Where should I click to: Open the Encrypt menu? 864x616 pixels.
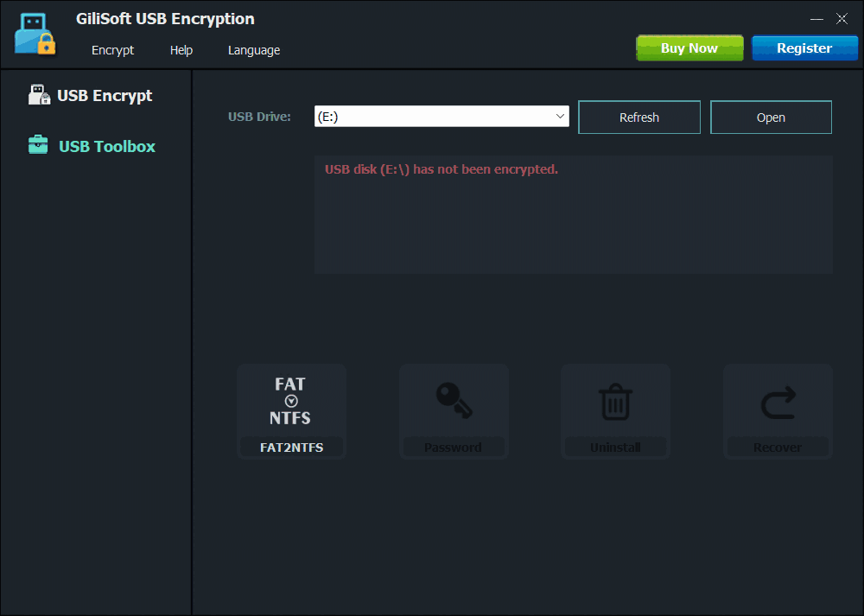112,50
